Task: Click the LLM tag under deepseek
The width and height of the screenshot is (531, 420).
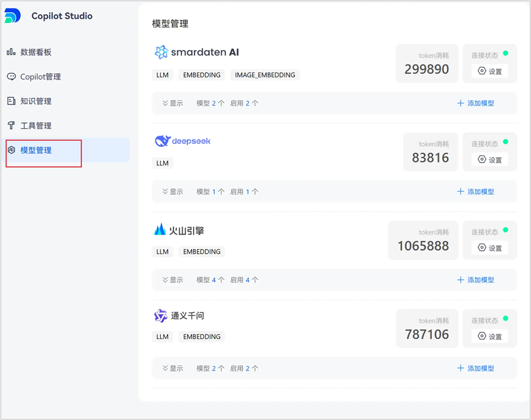Action: 163,163
